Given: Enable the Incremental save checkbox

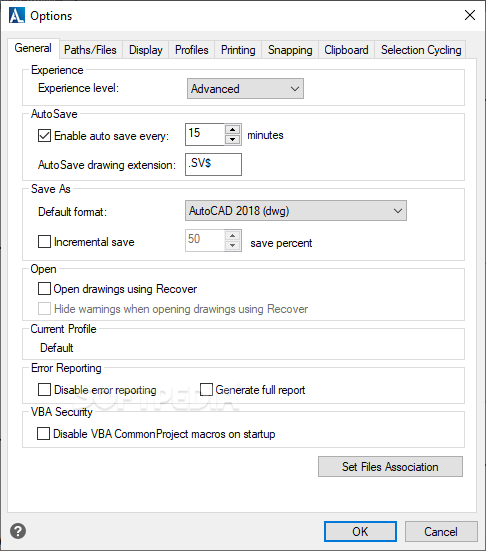Looking at the screenshot, I should [44, 241].
